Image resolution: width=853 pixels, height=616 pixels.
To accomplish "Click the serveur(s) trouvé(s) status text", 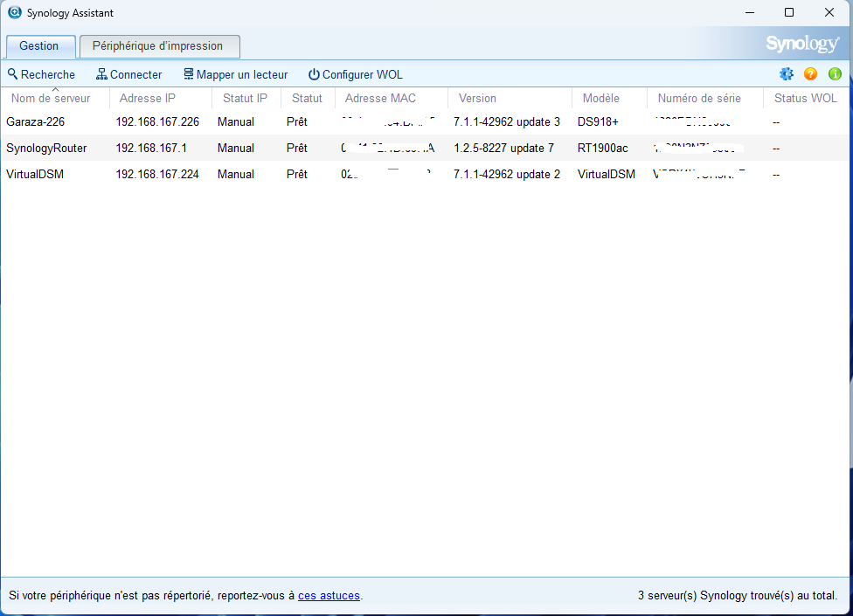I will (738, 596).
